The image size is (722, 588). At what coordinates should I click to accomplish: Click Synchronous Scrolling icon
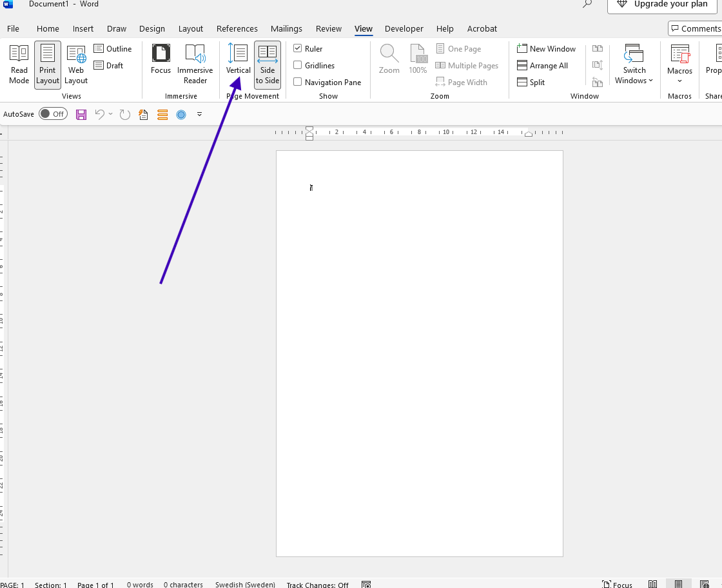597,65
